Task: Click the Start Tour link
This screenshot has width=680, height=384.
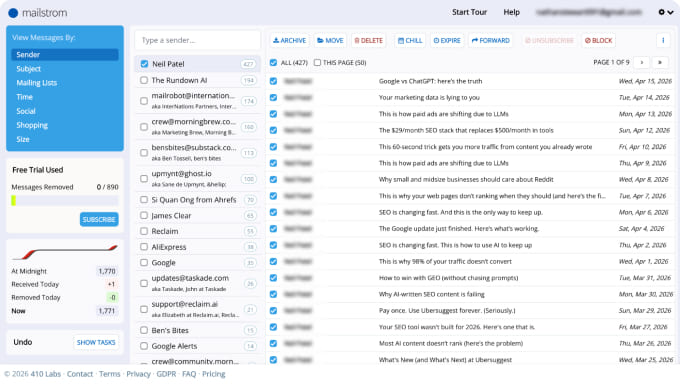Action: (469, 12)
